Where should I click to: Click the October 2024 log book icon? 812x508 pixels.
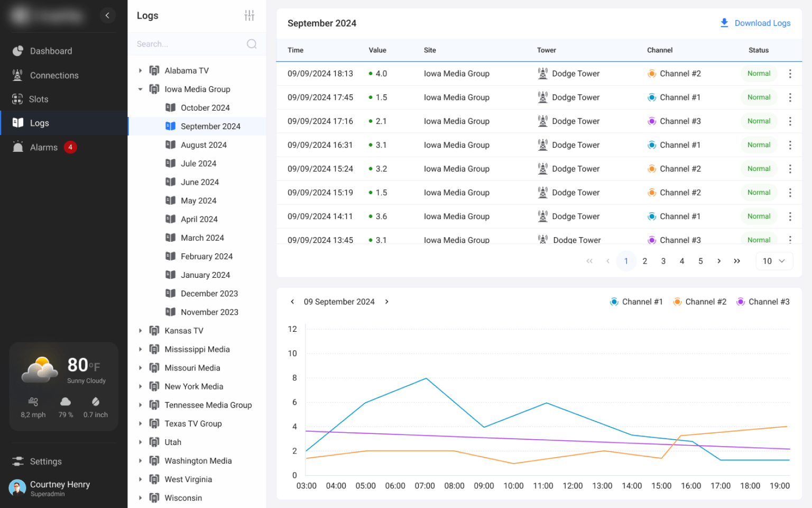tap(170, 107)
